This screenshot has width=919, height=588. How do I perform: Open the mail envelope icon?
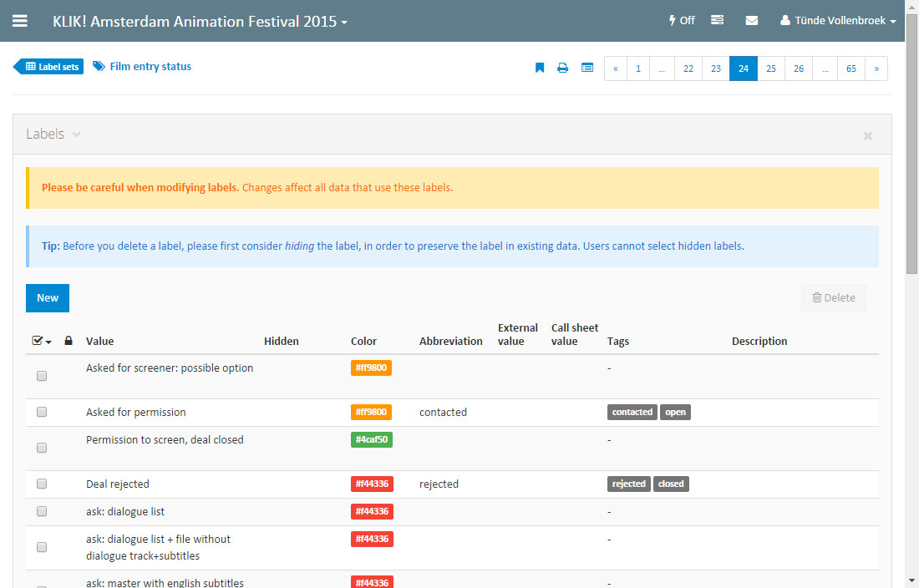coord(752,21)
